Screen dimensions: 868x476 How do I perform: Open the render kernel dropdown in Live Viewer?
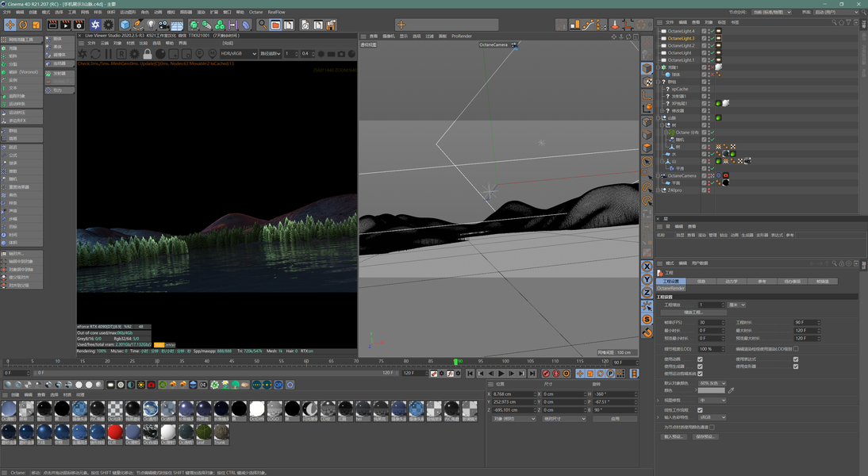point(271,54)
